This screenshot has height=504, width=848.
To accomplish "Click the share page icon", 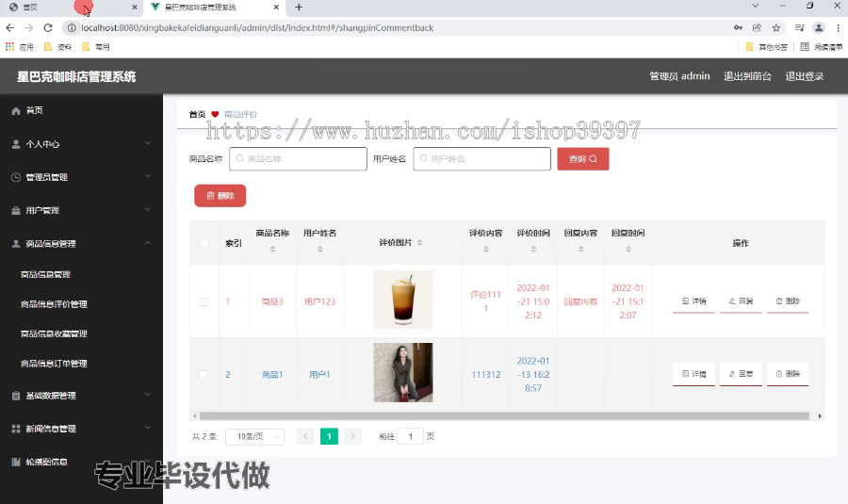I will coord(757,27).
